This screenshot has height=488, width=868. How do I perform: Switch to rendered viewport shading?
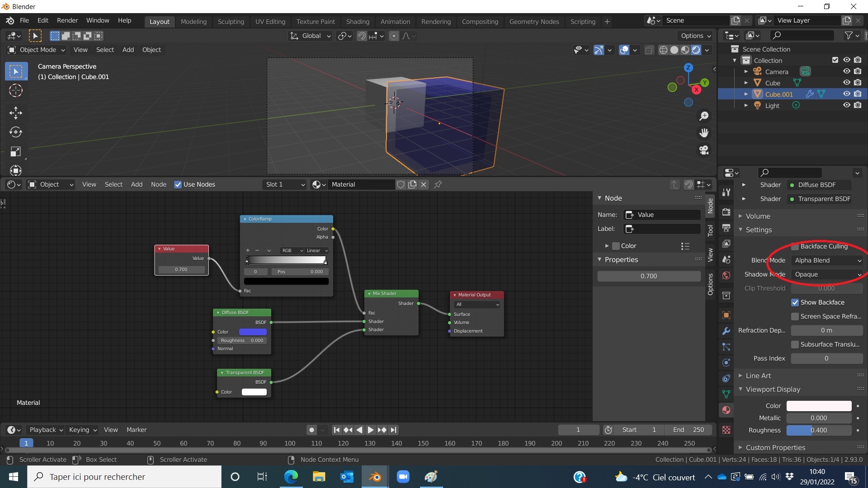(x=696, y=50)
